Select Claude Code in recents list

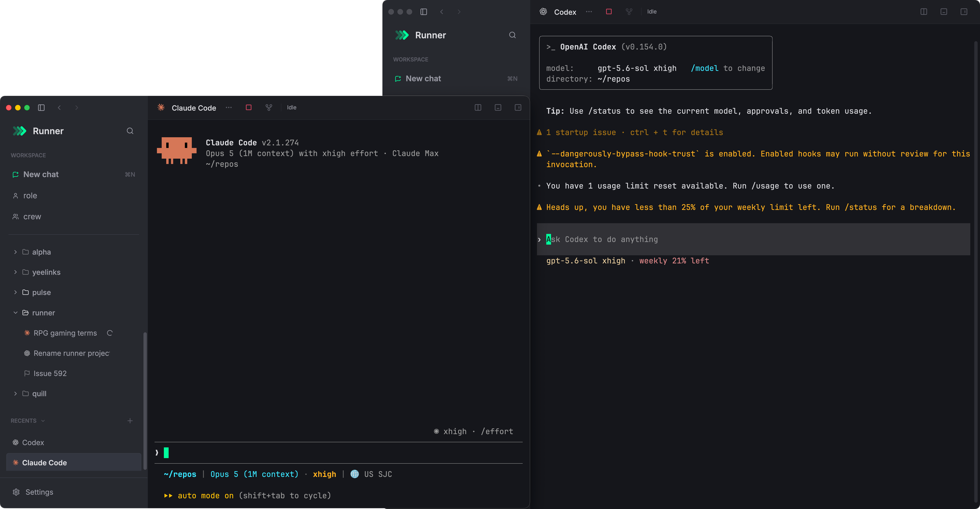click(x=74, y=463)
